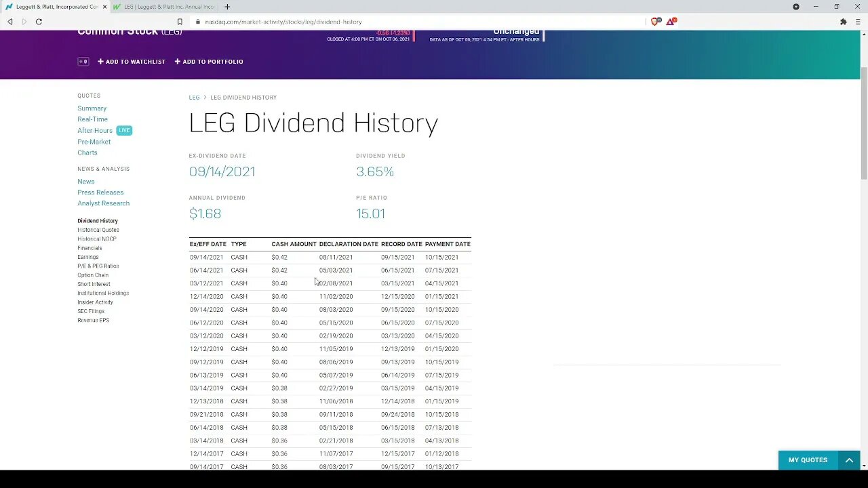Image resolution: width=868 pixels, height=488 pixels.
Task: Open the Real-Time quotes link
Action: (x=92, y=119)
